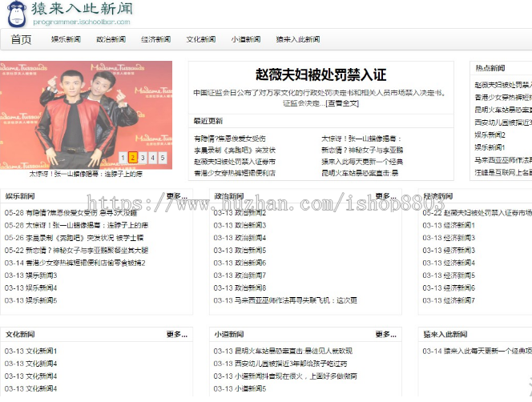Select carousel page 3 indicator
This screenshot has width=532, height=402.
click(x=143, y=158)
